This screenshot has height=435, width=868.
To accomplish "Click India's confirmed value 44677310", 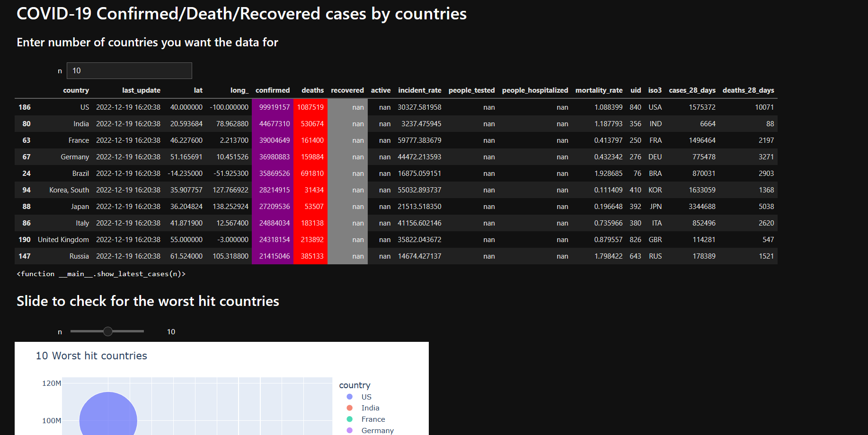I will [273, 124].
